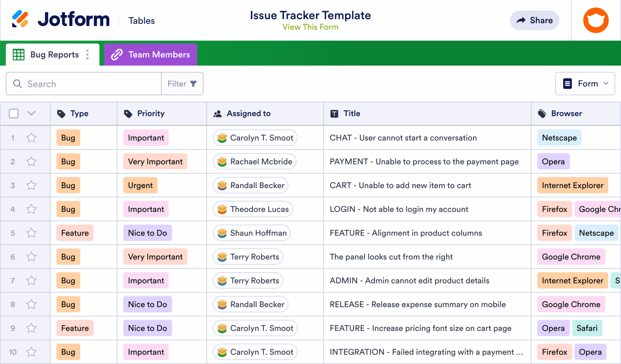
Task: Star the CART bug report row
Action: 31,185
